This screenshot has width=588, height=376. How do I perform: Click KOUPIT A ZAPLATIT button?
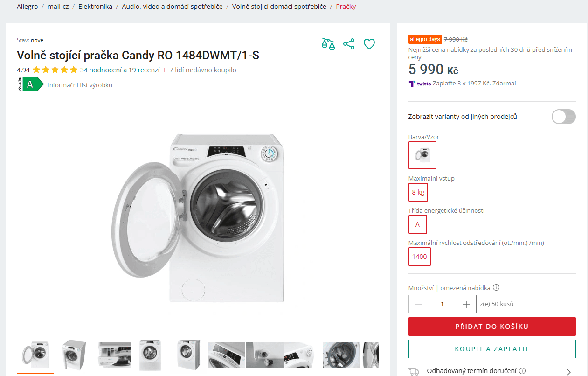coord(492,349)
